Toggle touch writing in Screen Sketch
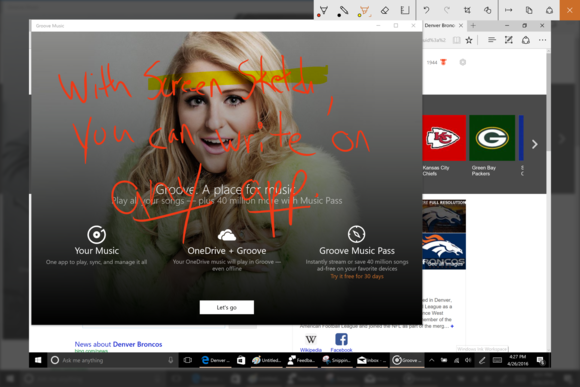This screenshot has width=580, height=387. pos(488,10)
